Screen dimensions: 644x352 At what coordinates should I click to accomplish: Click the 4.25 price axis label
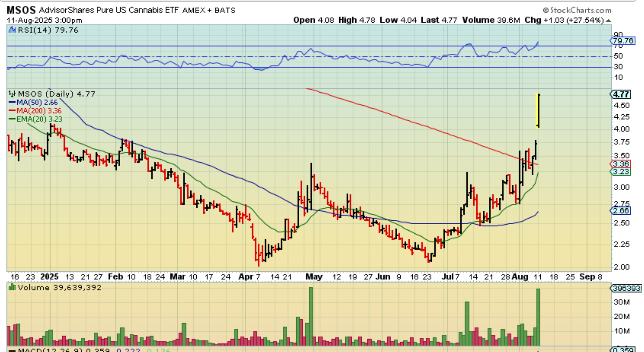tap(622, 117)
